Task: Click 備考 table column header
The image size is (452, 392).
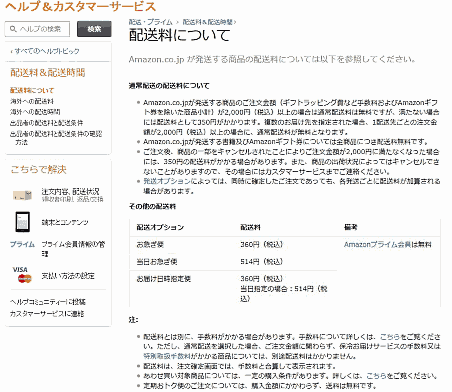Action: [350, 227]
